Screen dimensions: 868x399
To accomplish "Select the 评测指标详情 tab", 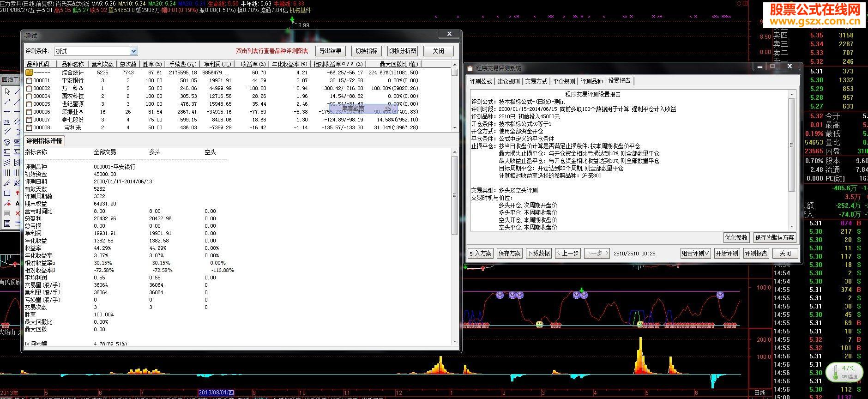I will [44, 141].
